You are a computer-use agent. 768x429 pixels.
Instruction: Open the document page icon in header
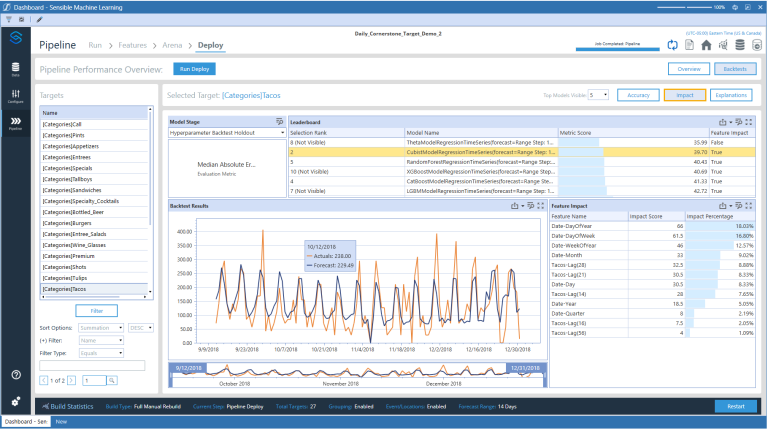tap(689, 45)
